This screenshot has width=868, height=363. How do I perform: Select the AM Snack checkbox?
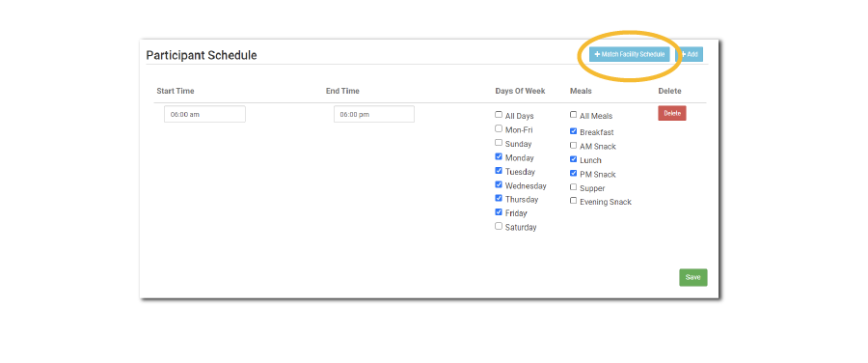coord(574,145)
